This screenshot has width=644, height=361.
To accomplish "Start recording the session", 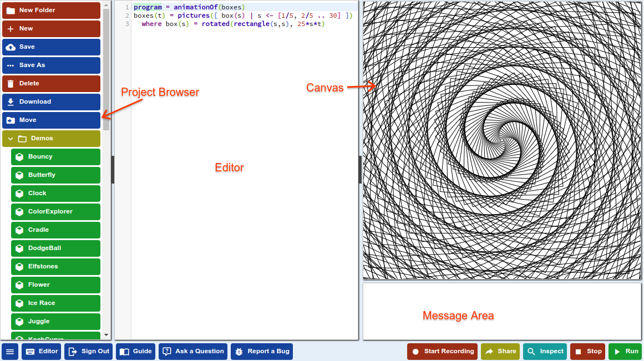I will click(442, 351).
